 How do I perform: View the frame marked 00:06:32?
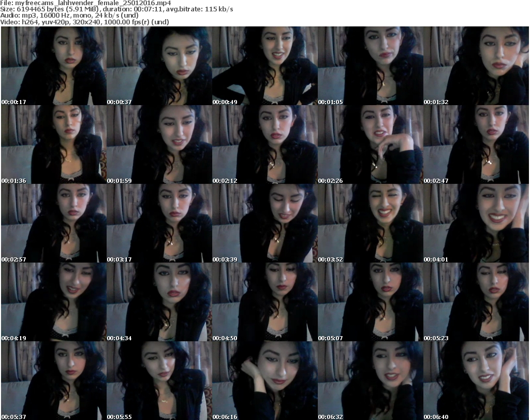tap(371, 381)
